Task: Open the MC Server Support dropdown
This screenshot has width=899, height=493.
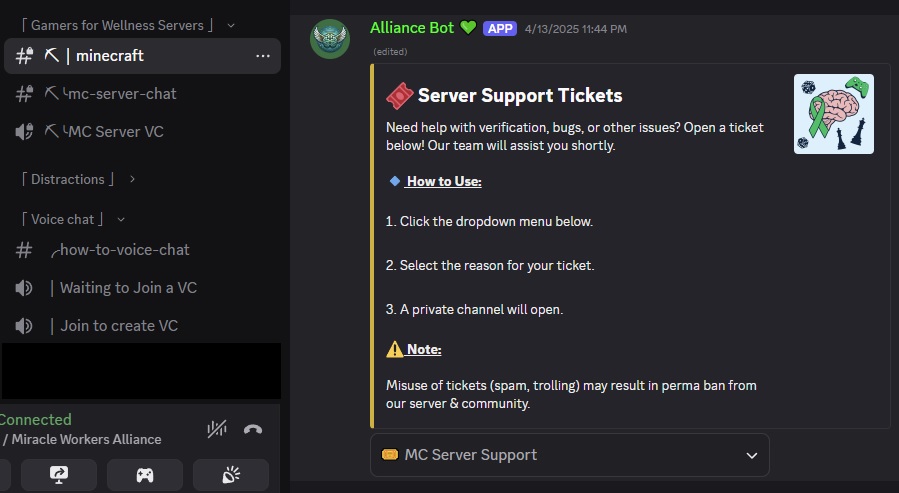Action: point(569,455)
